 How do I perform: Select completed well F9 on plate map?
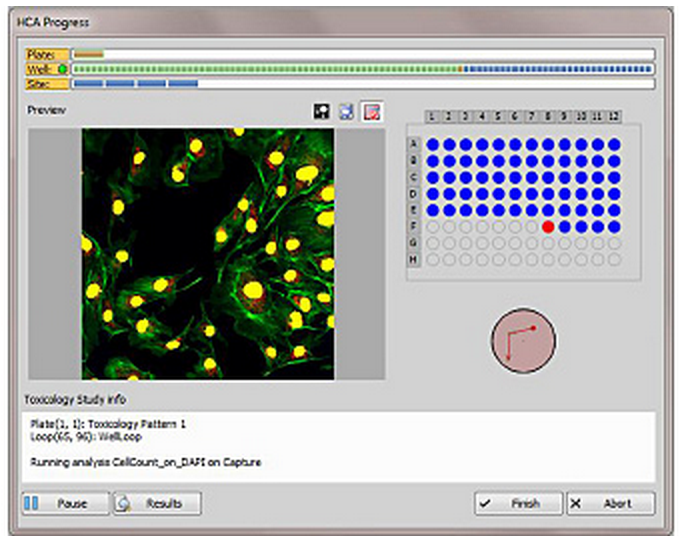565,227
